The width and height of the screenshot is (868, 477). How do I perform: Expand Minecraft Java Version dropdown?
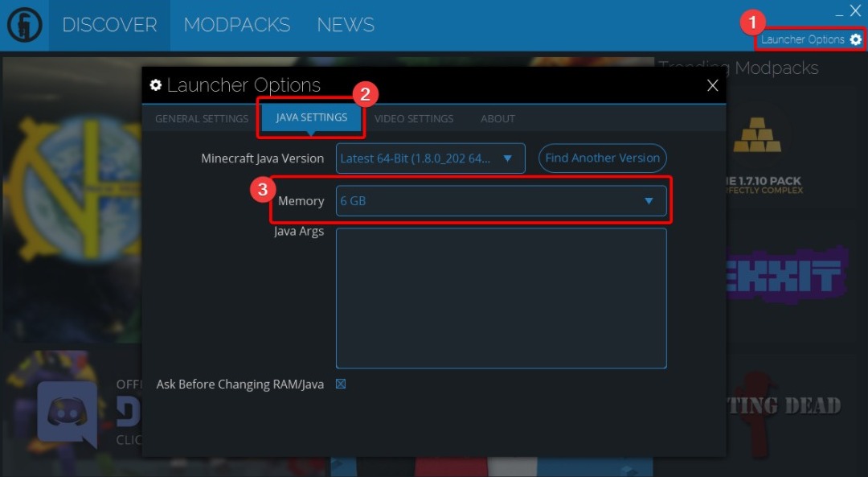point(430,158)
